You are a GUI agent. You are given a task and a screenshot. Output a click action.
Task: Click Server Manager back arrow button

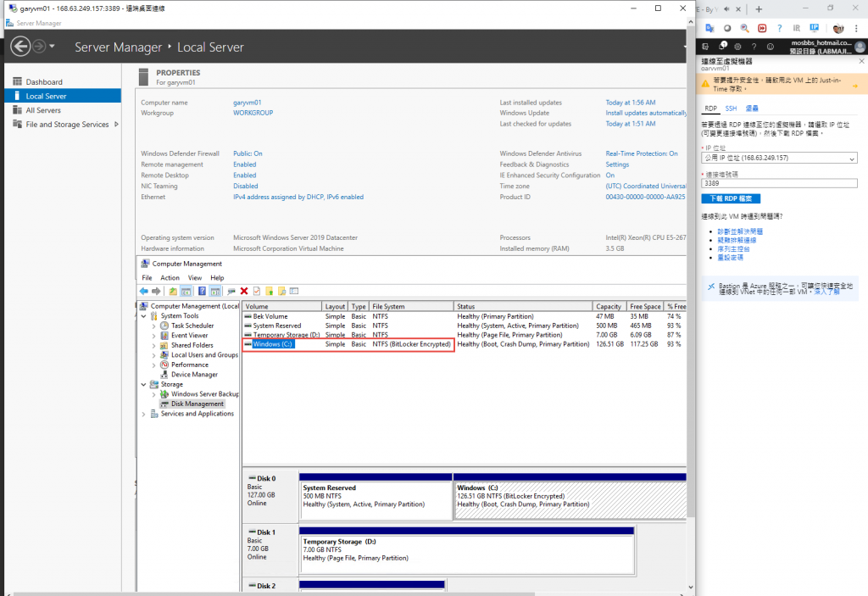coord(20,47)
